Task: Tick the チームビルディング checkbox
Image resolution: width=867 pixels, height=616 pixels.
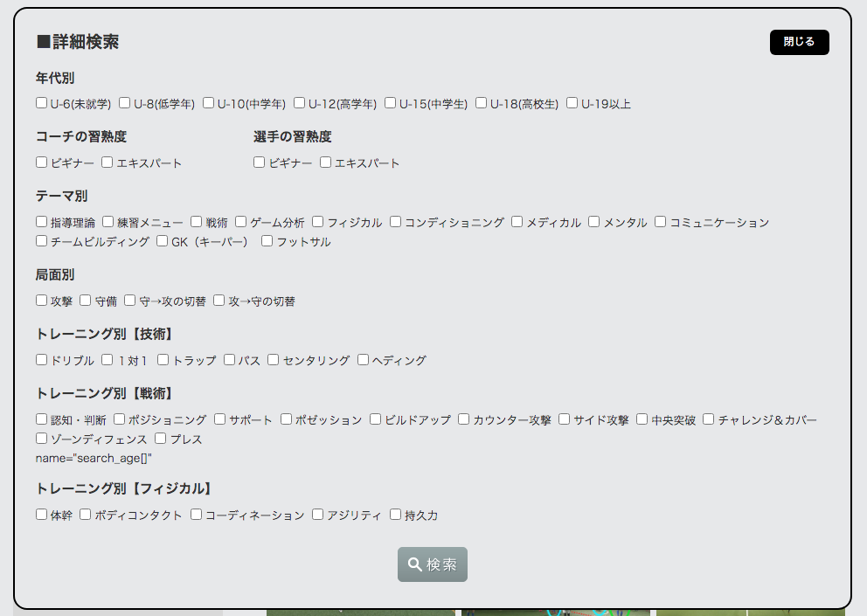Action: (x=41, y=241)
